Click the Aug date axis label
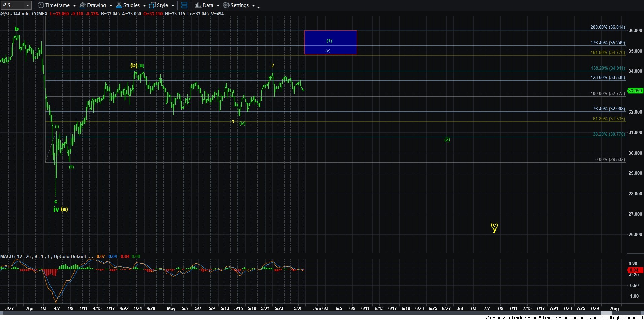644x320 pixels. (614, 308)
